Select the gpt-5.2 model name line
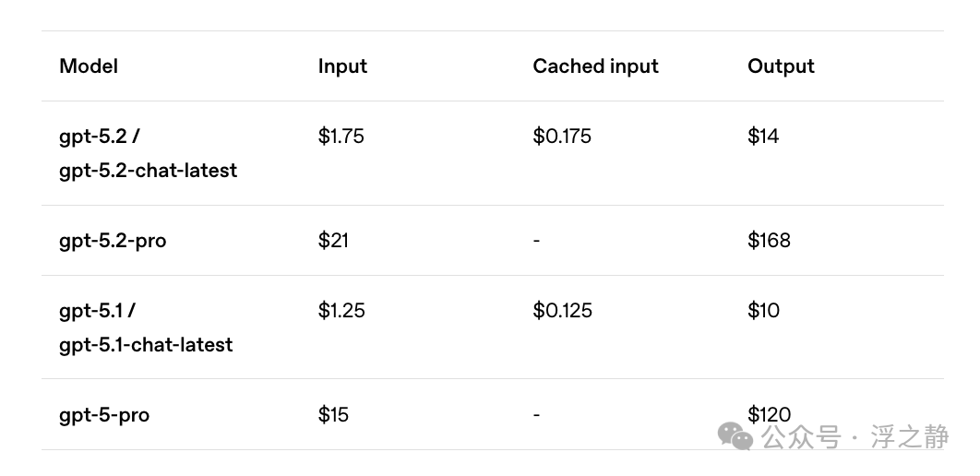Screen dimensions: 980x476 pos(99,137)
